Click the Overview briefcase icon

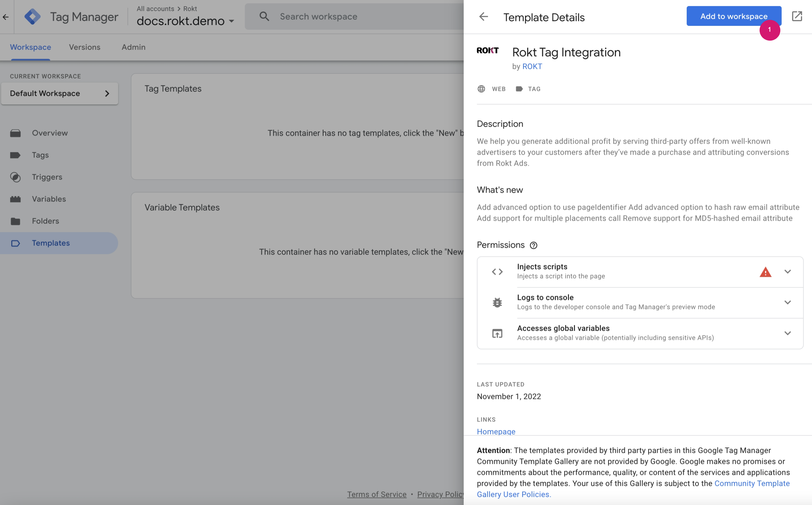pyautogui.click(x=15, y=133)
